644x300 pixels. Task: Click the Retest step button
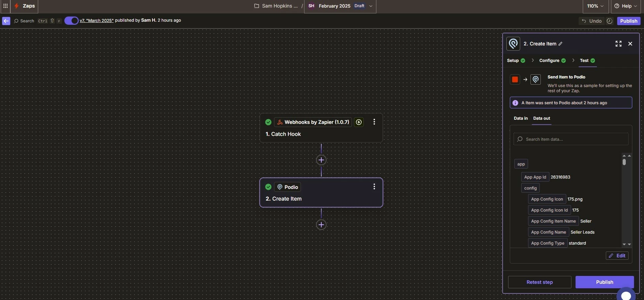click(x=539, y=282)
